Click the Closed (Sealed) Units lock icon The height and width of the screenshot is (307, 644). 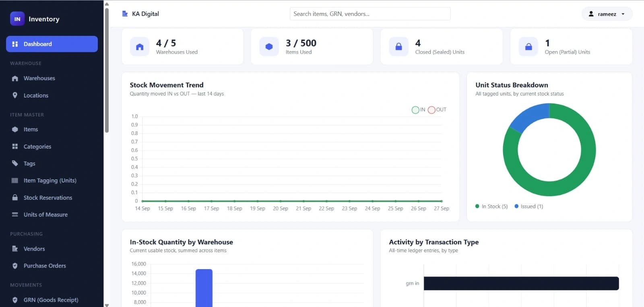(x=399, y=47)
